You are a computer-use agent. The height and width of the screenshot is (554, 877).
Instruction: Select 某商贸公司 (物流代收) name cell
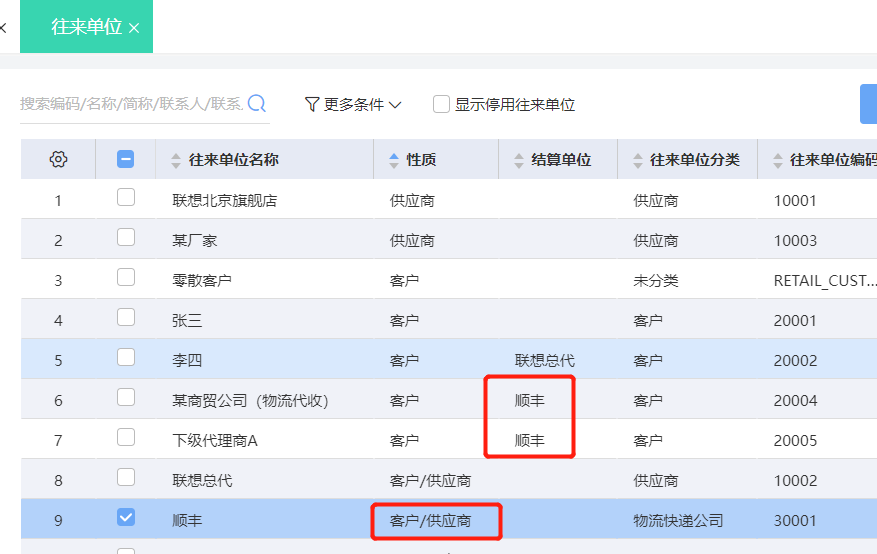[250, 401]
